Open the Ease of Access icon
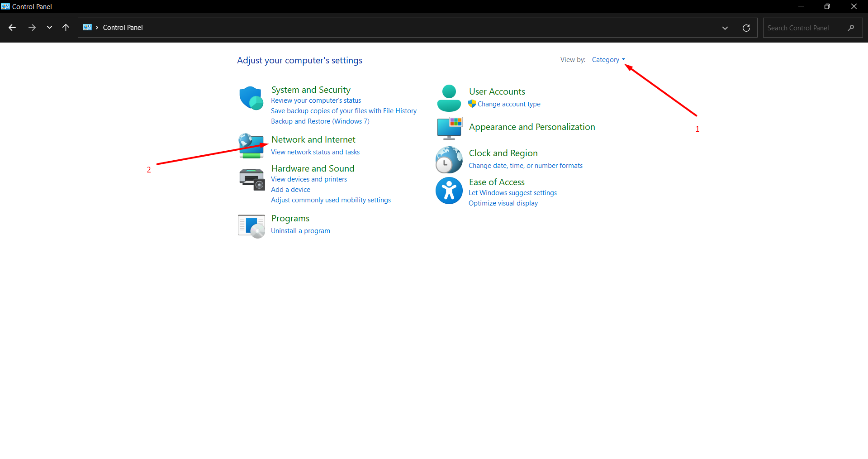Image resolution: width=868 pixels, height=459 pixels. coord(449,190)
